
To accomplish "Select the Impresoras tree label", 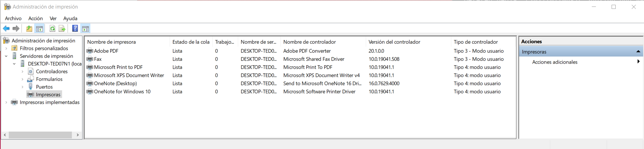I will coord(48,95).
